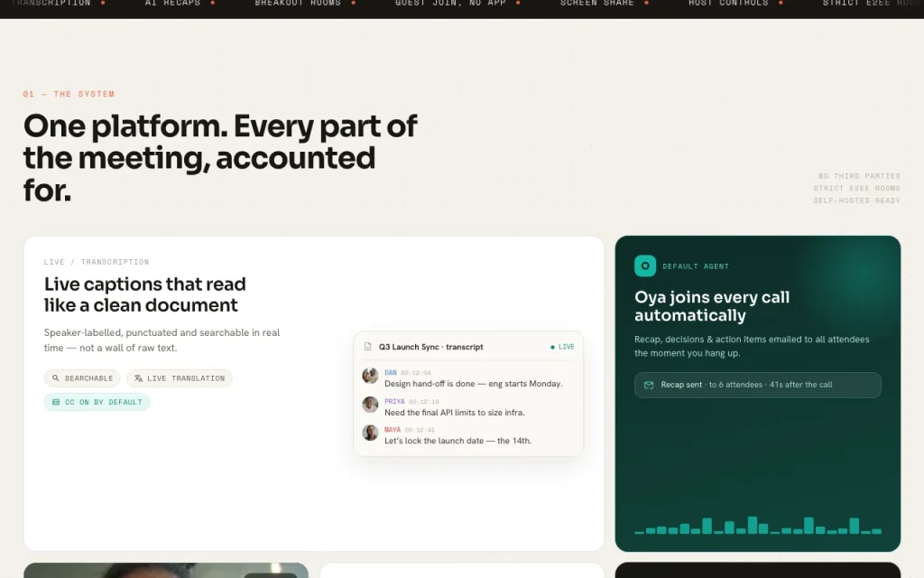Click "Design hand-off is done" transcript line
The width and height of the screenshot is (924, 578).
coord(473,383)
